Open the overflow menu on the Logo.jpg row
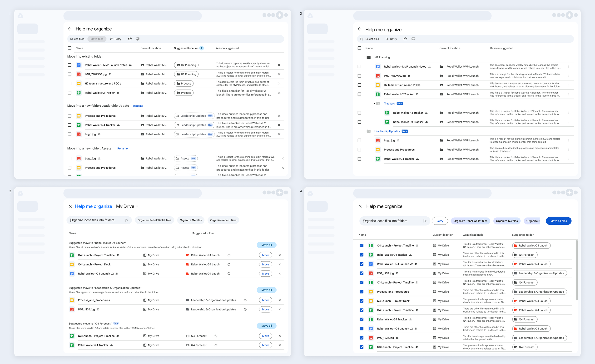The width and height of the screenshot is (595, 364). click(569, 140)
